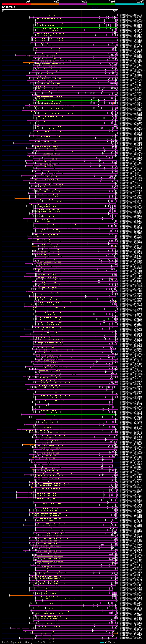Select hit label UniRef100_Q58NA5
This screenshot has height=644, width=146.
click(x=131, y=261)
